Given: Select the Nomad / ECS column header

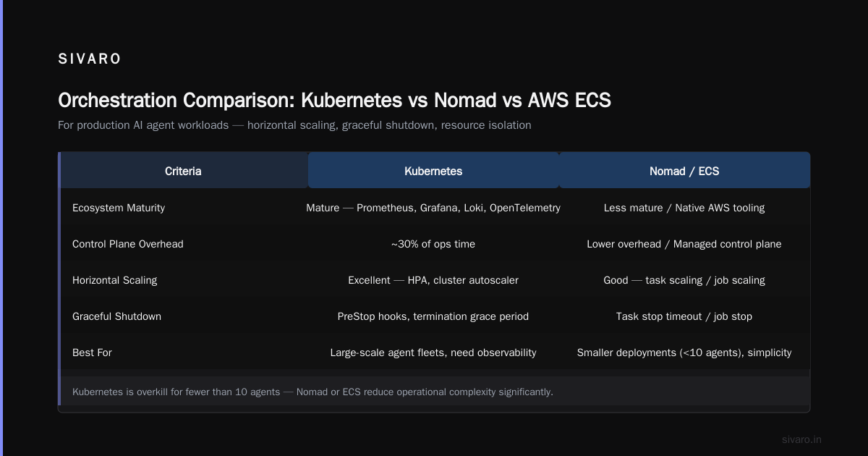Looking at the screenshot, I should point(684,171).
